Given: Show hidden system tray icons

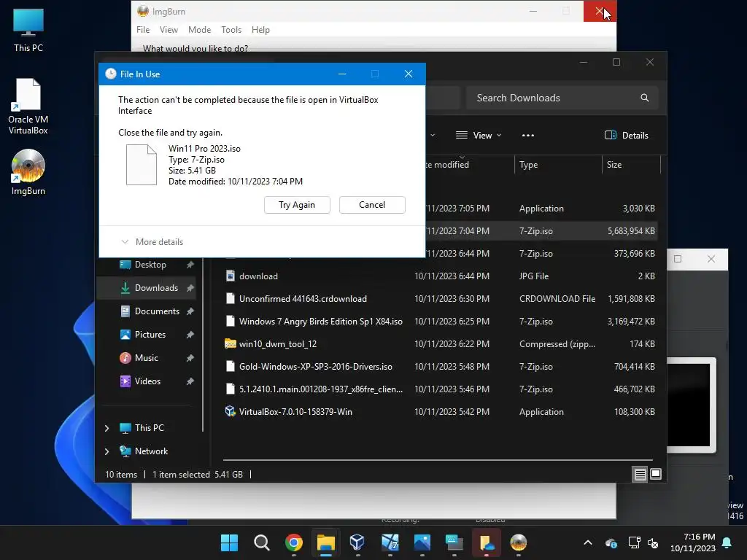Looking at the screenshot, I should (588, 542).
